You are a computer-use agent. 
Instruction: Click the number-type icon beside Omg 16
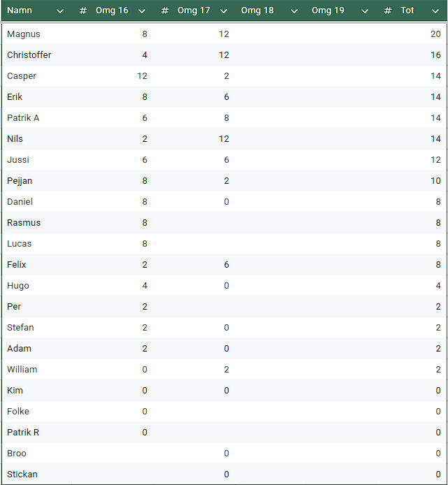83,10
